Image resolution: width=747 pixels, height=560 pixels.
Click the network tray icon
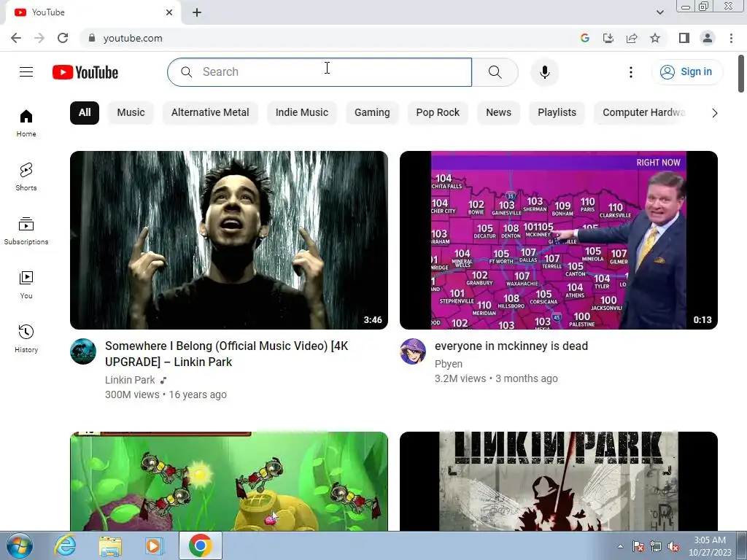tap(656, 546)
